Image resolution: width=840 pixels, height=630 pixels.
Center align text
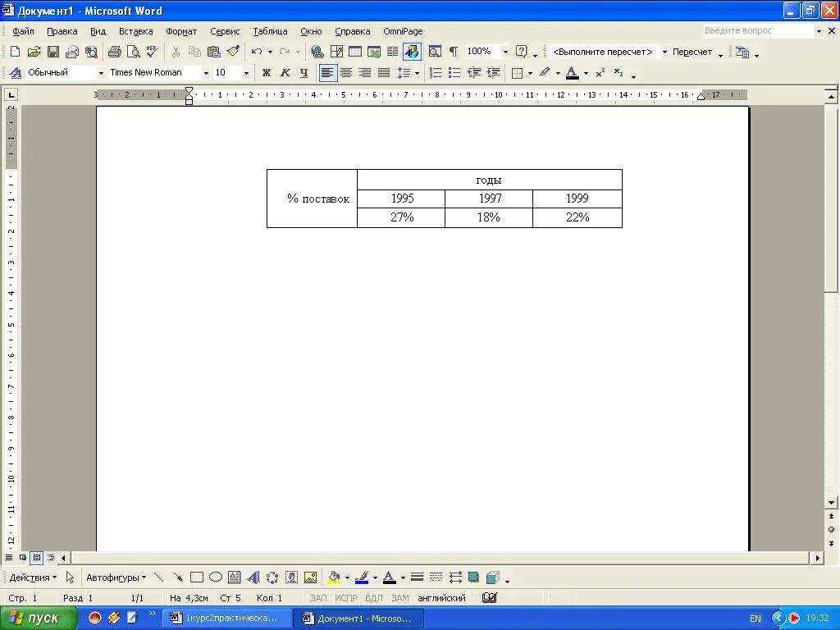coord(347,73)
